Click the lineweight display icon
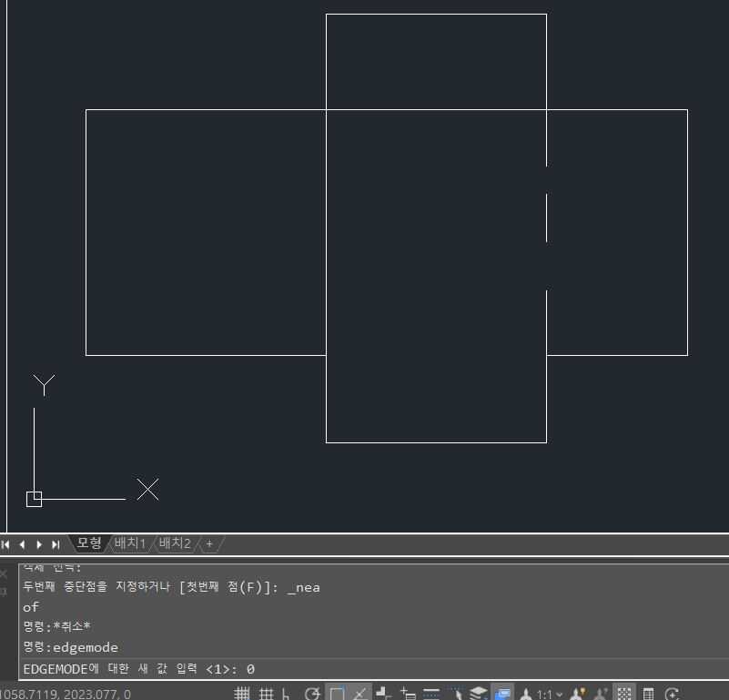This screenshot has height=700, width=729. 431,695
